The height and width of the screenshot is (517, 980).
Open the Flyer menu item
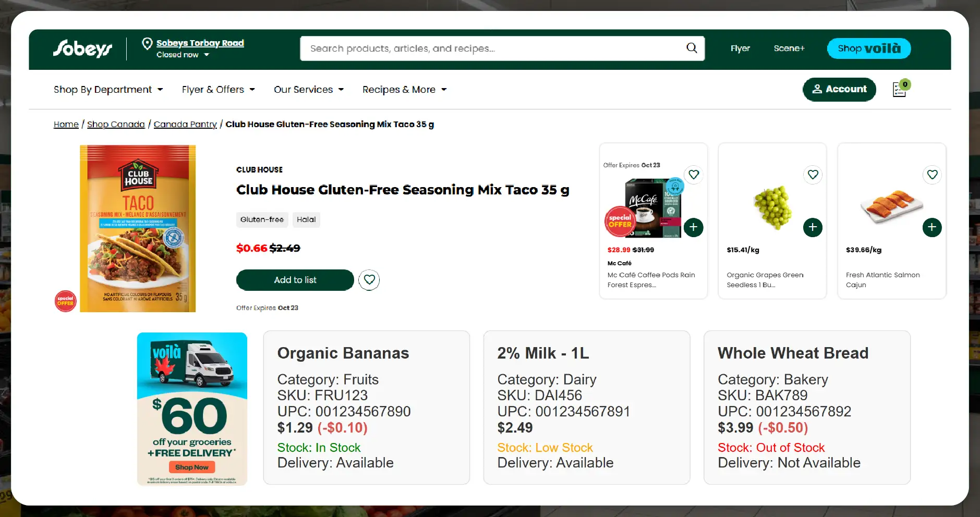click(740, 48)
